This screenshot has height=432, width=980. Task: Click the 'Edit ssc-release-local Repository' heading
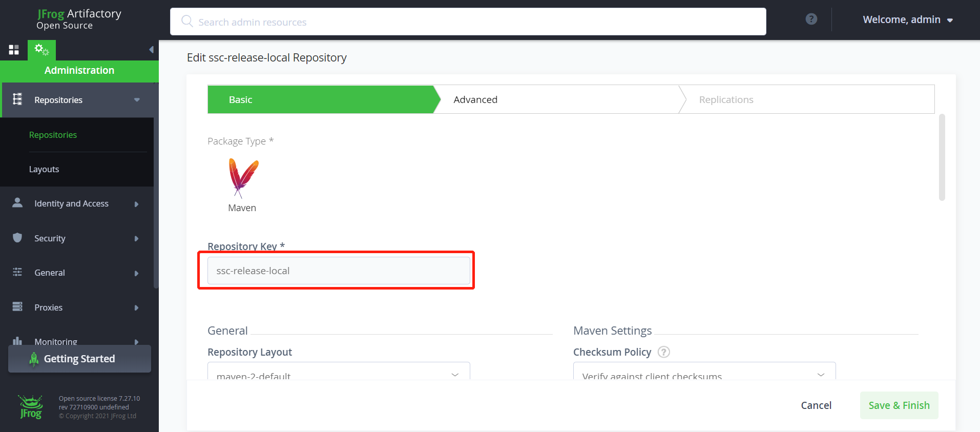click(x=267, y=57)
